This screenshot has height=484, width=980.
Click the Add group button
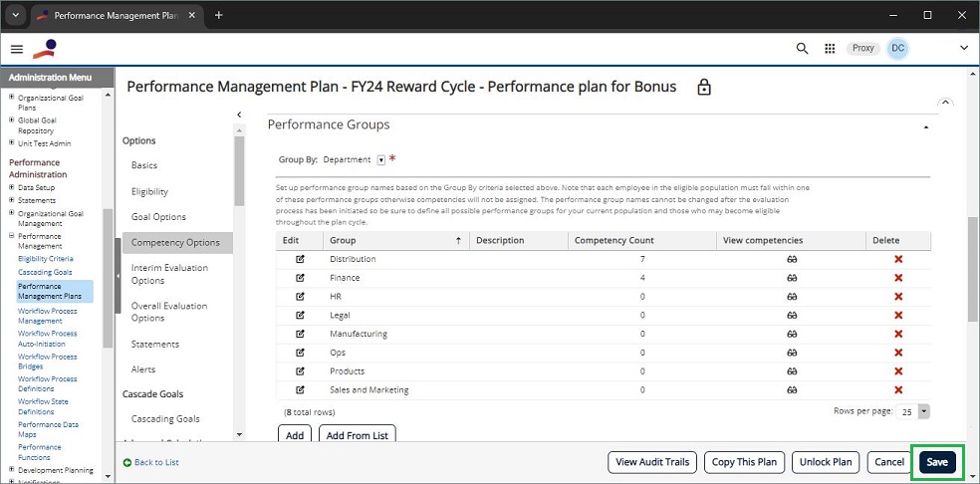click(295, 434)
